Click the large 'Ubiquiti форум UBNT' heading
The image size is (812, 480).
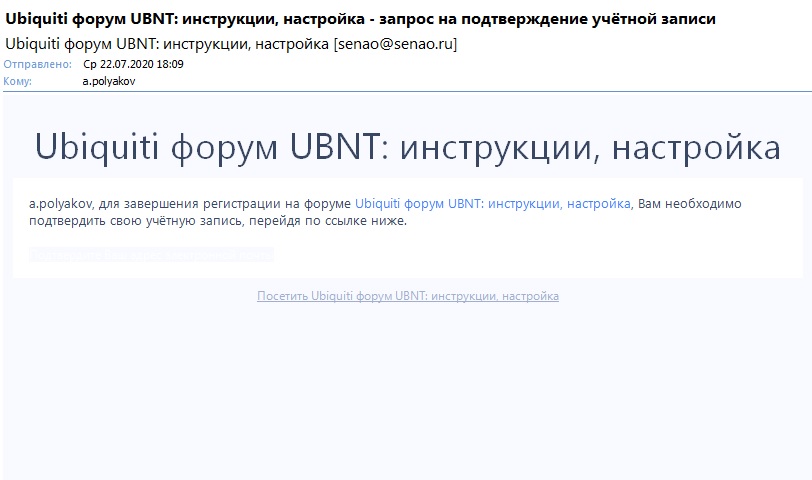(408, 147)
